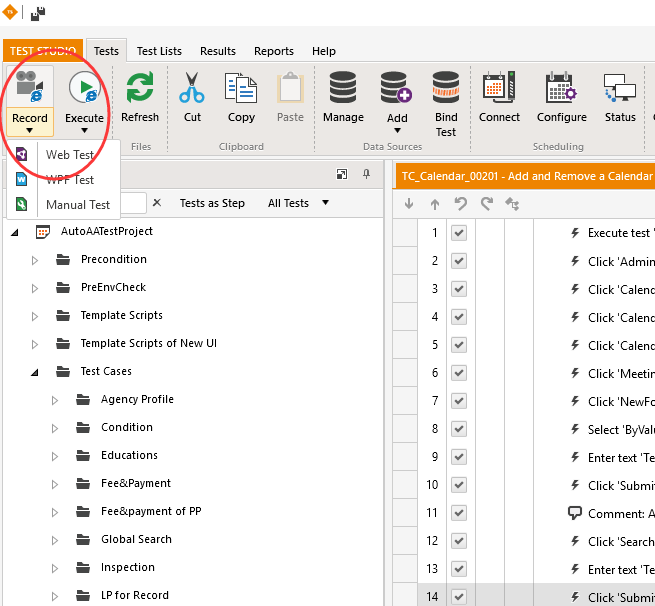Click the Add data source icon
The height and width of the screenshot is (606, 655).
point(396,87)
